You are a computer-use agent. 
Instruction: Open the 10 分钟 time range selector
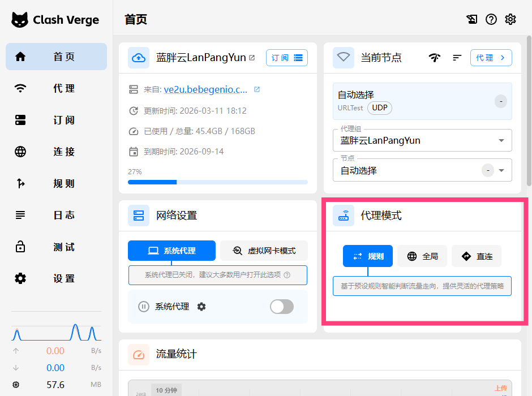(166, 390)
